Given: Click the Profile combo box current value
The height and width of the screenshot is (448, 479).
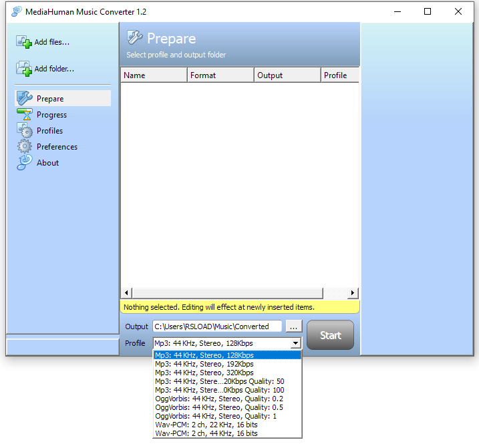Looking at the screenshot, I should point(222,343).
